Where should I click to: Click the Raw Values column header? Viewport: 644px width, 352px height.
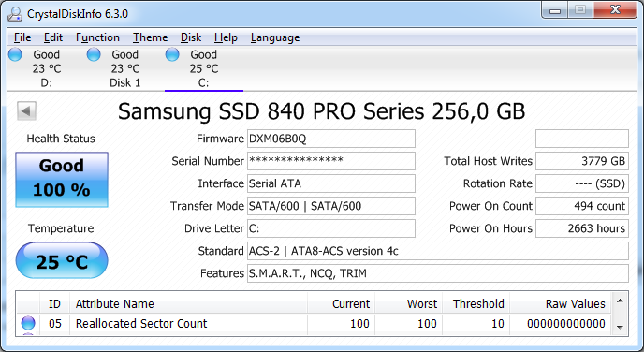point(561,303)
